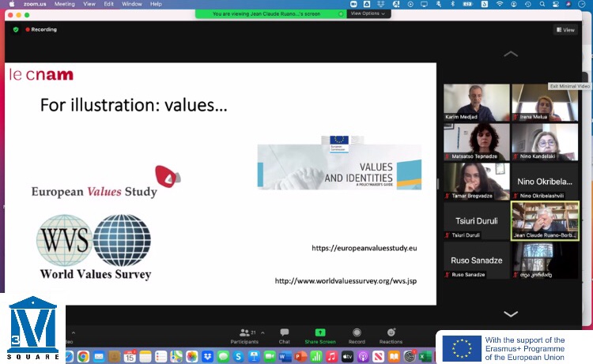Select Irena Melua's video tile
593x364 pixels.
pos(545,103)
